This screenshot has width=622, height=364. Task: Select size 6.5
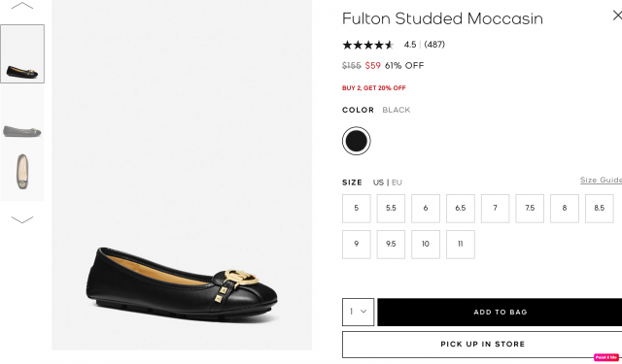[x=460, y=209]
